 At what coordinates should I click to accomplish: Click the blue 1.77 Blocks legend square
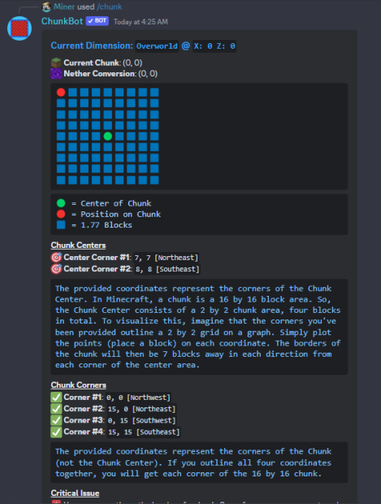click(61, 225)
